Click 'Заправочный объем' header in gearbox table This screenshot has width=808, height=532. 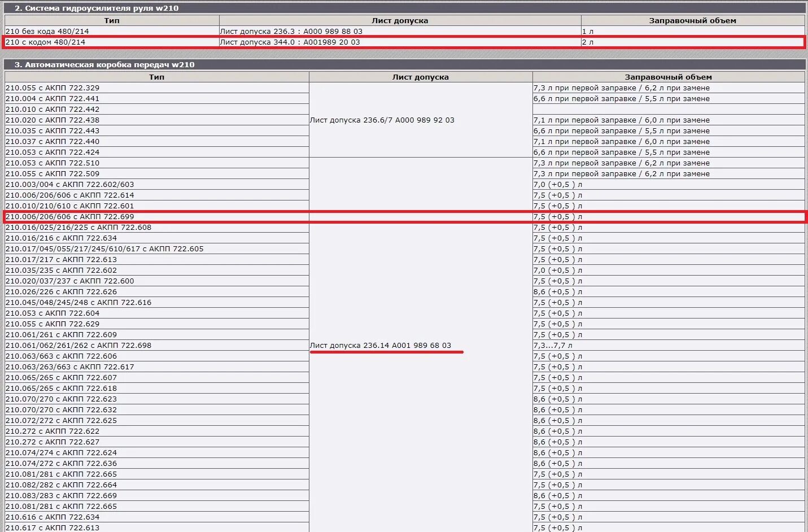point(669,77)
